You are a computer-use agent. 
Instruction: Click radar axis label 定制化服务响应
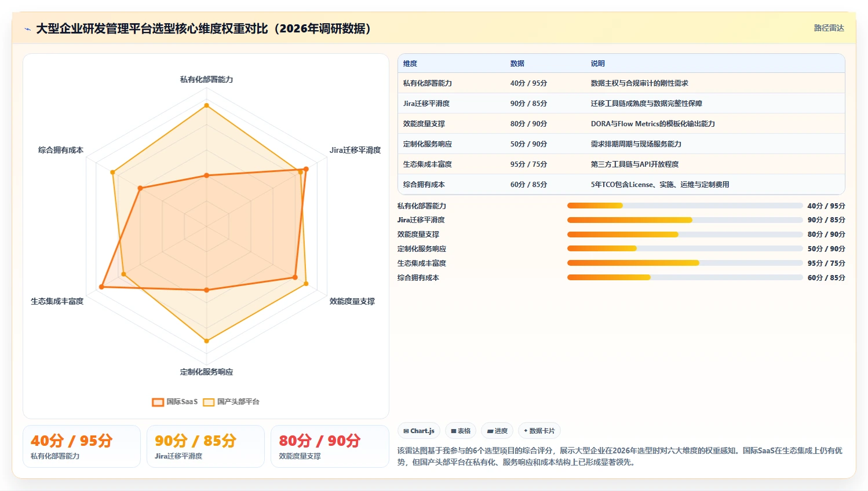tap(206, 372)
